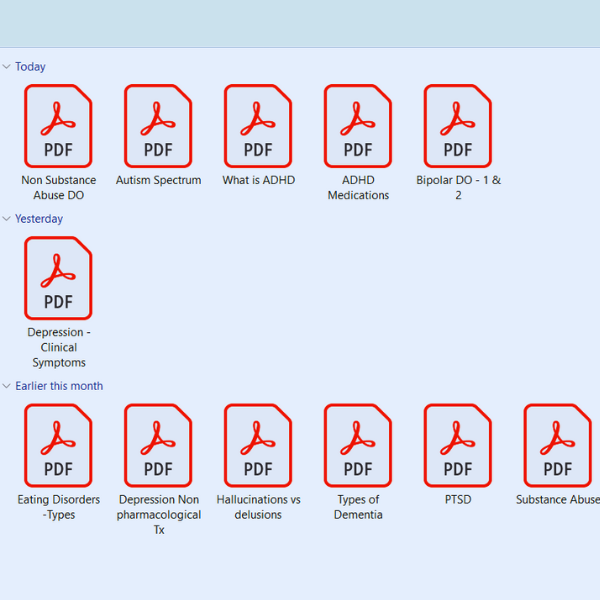This screenshot has width=600, height=600.
Task: Click the file name Depression Non pharmacological Tx
Action: (159, 515)
